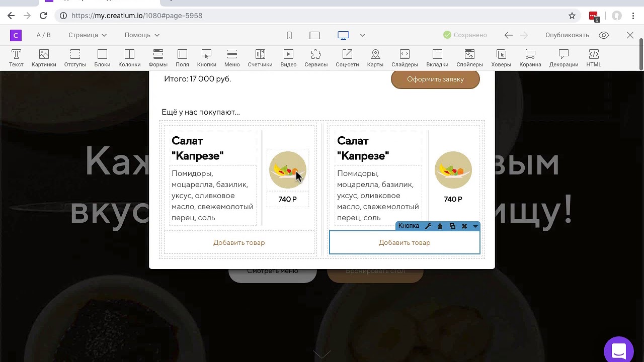Open the A / B testing menu

click(43, 35)
